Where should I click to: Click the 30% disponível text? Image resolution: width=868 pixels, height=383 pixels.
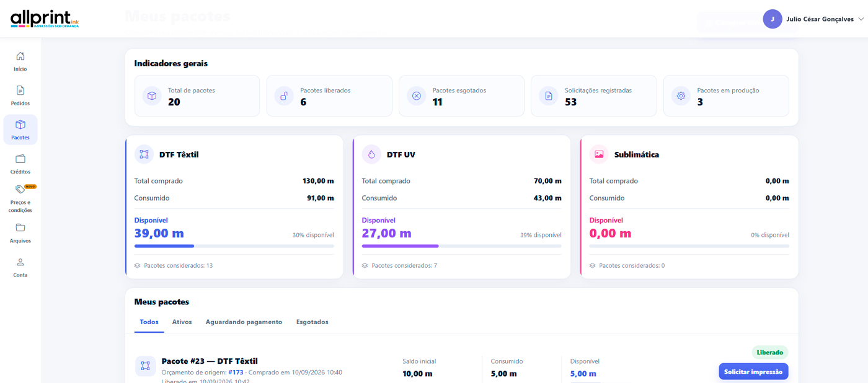[313, 236]
